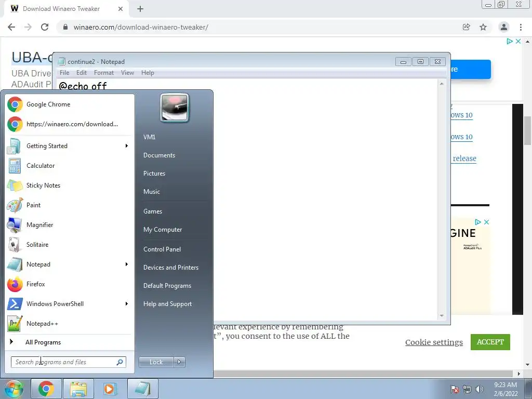Image resolution: width=532 pixels, height=399 pixels.
Task: Select the Download Winaero Tweaker tab
Action: 61,9
